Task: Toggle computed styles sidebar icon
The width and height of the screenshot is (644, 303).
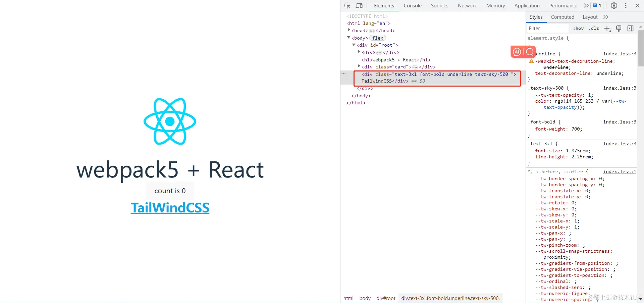Action: click(631, 29)
